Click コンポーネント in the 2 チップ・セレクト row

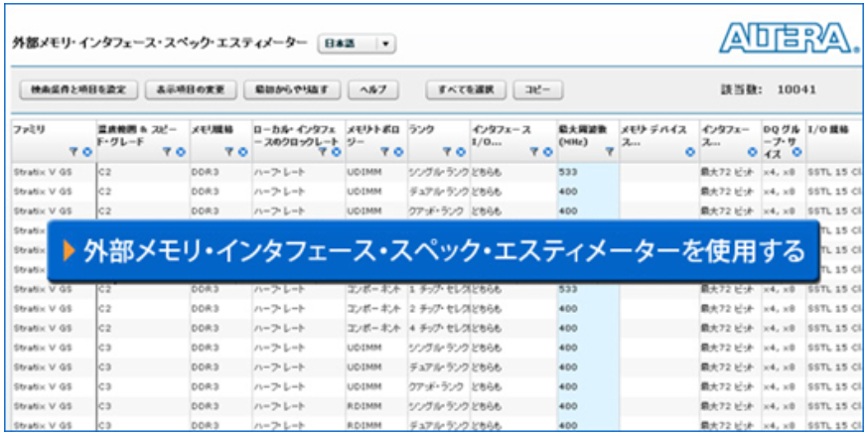[373, 309]
